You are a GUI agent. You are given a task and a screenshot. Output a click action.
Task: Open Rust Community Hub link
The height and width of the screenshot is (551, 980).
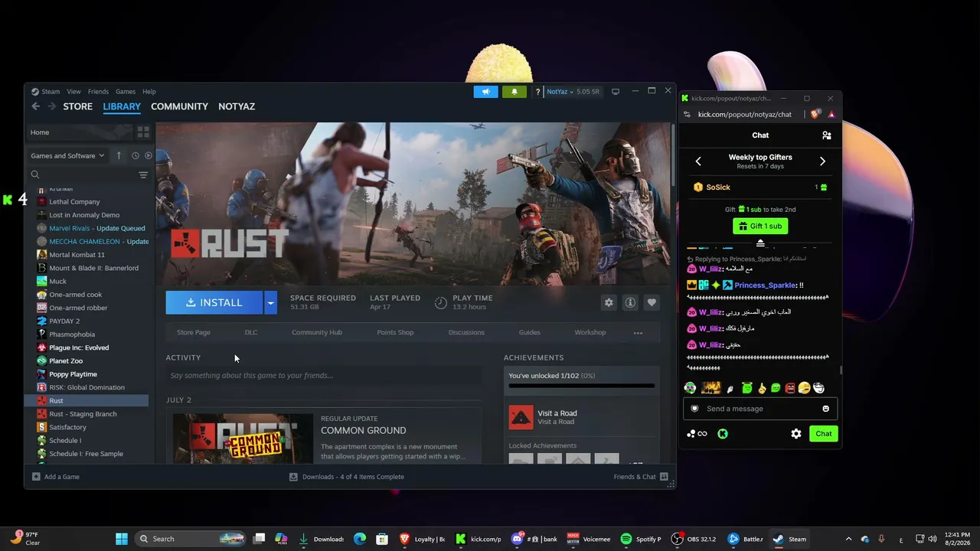(317, 333)
